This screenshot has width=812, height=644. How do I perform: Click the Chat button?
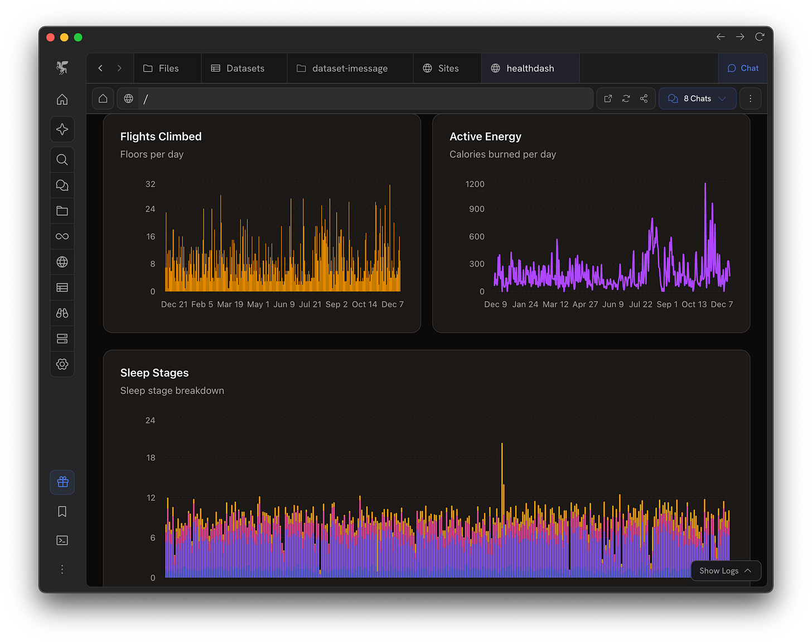coord(743,69)
